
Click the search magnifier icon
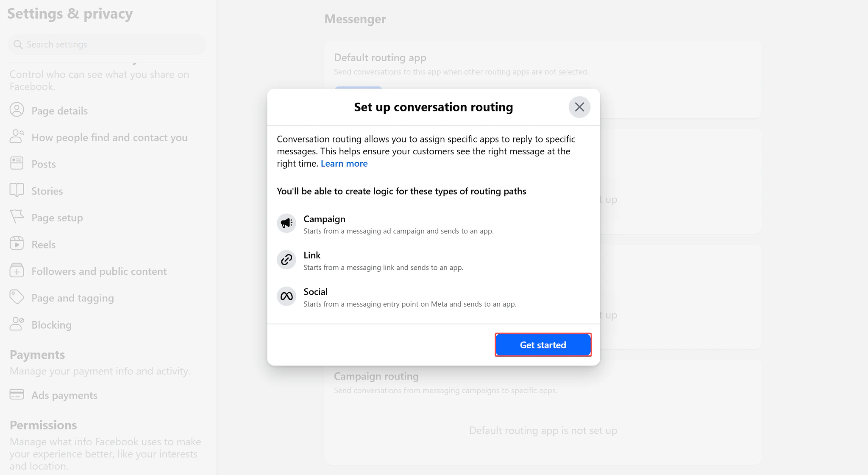(18, 45)
